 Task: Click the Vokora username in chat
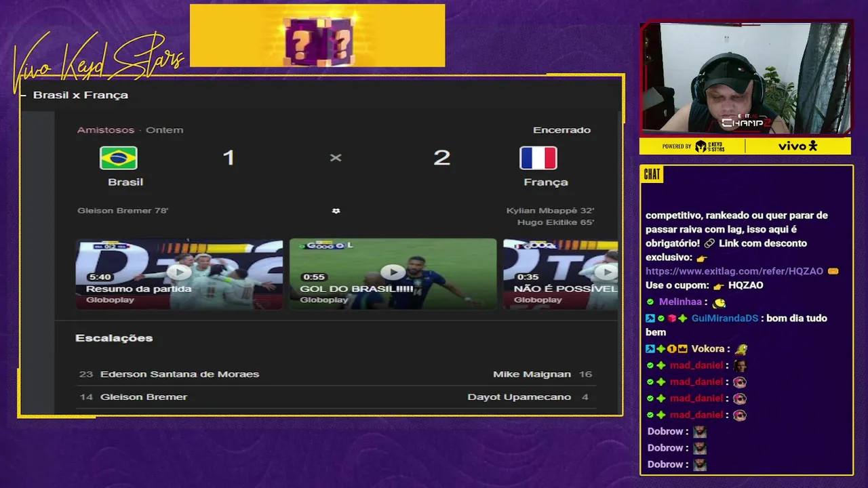point(708,349)
